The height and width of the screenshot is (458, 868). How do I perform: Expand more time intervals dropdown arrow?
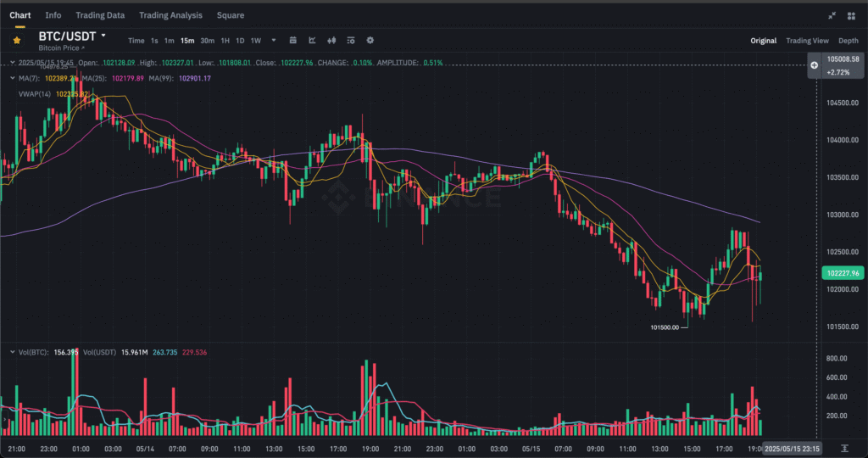274,40
